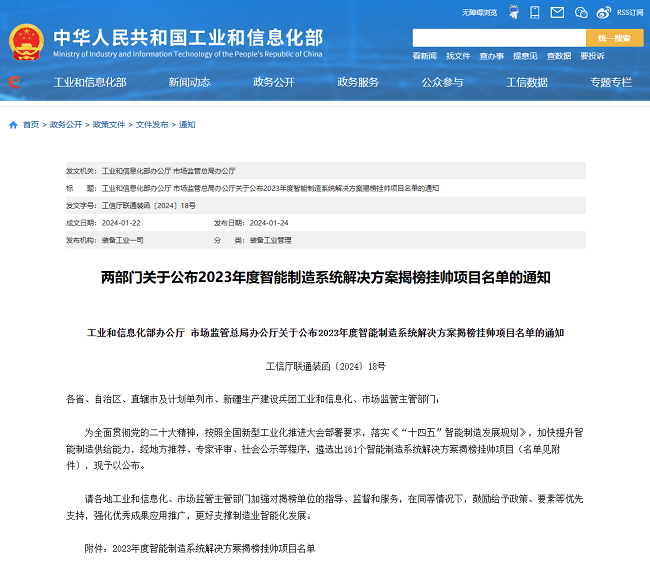Viewport: 650px width, 561px height.
Task: Click the 发文机关 value text
Action: pyautogui.click(x=169, y=171)
